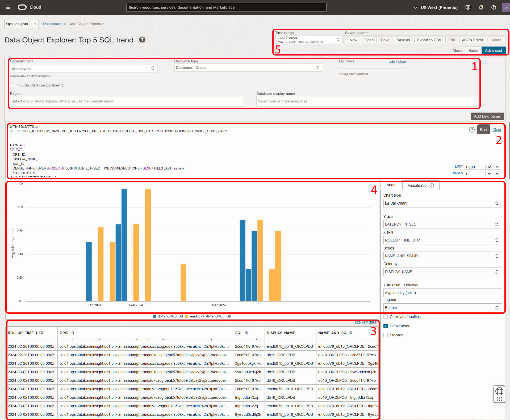The height and width of the screenshot is (420, 510).
Task: Switch mode to Basic
Action: click(473, 50)
